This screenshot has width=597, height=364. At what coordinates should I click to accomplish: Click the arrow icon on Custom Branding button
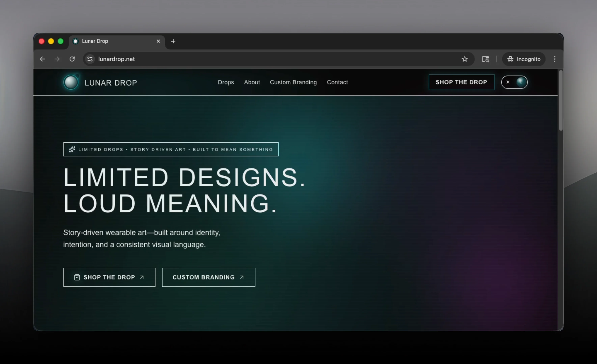pyautogui.click(x=242, y=277)
